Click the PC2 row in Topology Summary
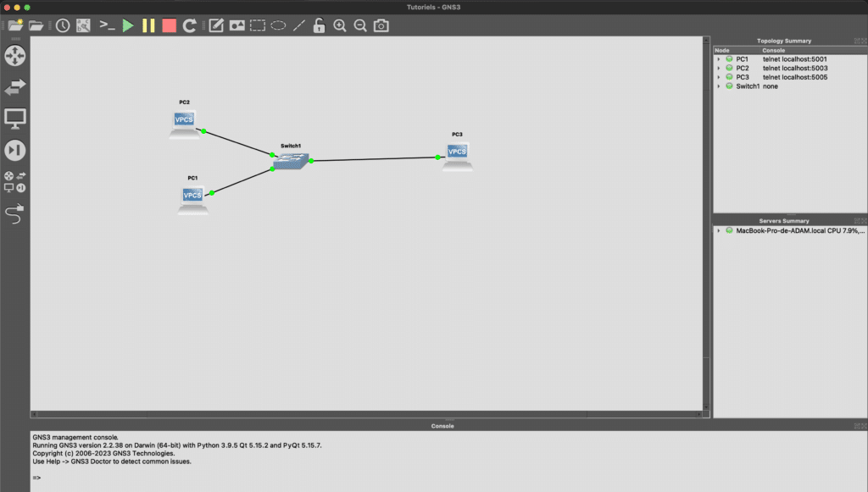 pyautogui.click(x=790, y=68)
